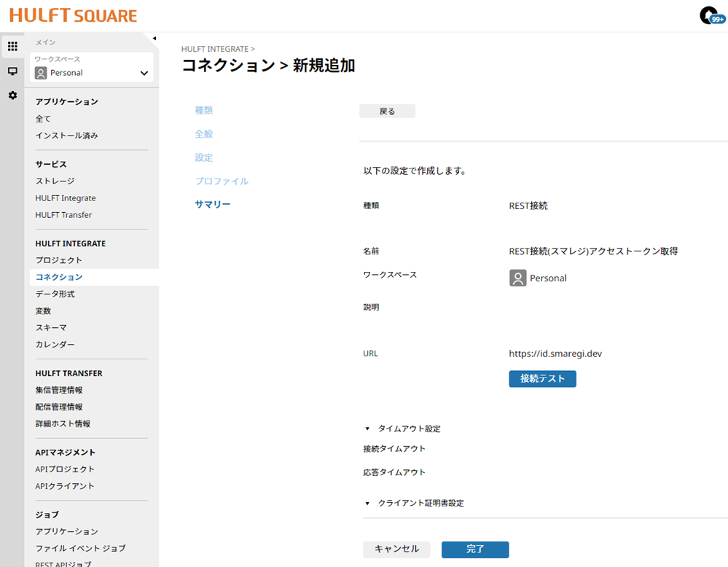
Task: Click the 応答タイムアウト label
Action: (394, 472)
